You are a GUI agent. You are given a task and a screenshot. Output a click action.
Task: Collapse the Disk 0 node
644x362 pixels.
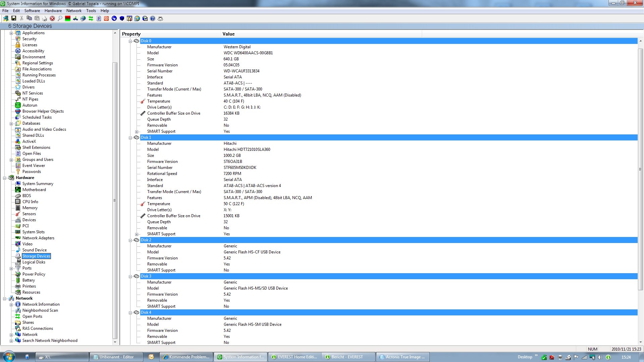(130, 41)
